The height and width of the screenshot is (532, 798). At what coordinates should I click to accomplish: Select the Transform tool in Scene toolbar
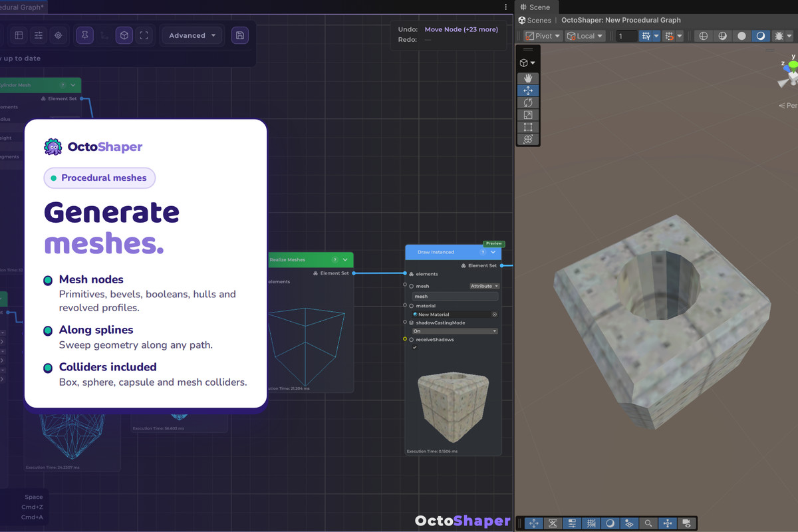point(528,139)
